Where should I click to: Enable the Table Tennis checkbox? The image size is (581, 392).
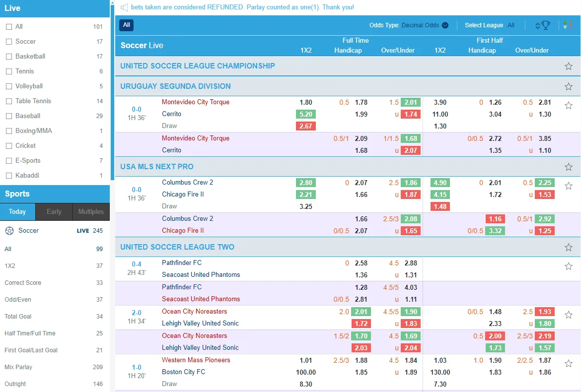pos(9,101)
